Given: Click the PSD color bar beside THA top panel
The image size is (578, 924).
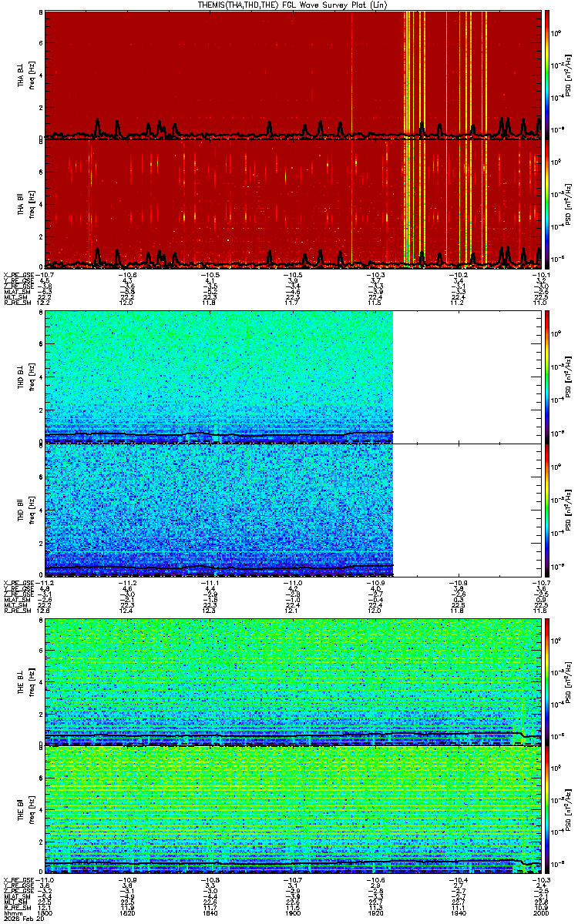Looking at the screenshot, I should (x=548, y=75).
